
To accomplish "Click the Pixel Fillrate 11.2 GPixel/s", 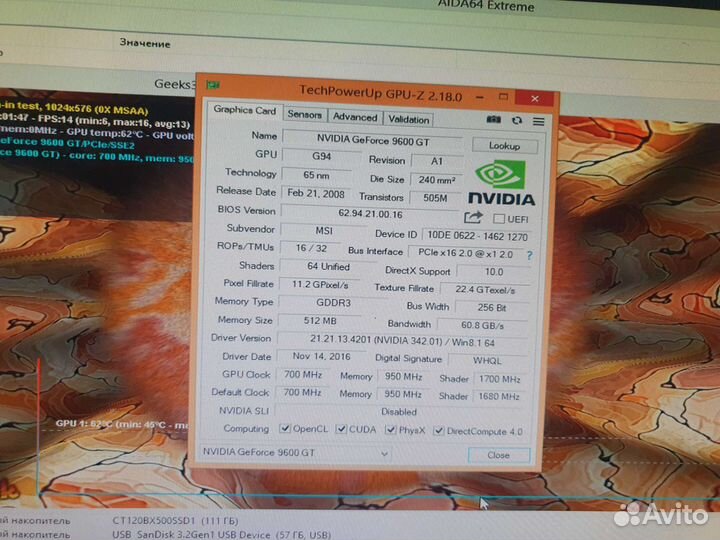I will [320, 285].
